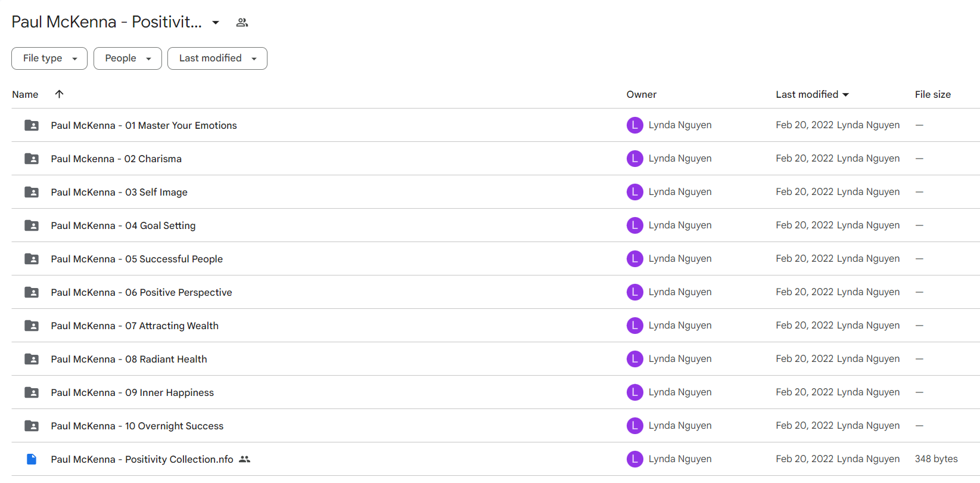980x483 pixels.
Task: Click owner avatar in 08 Radiant Health row
Action: (635, 359)
